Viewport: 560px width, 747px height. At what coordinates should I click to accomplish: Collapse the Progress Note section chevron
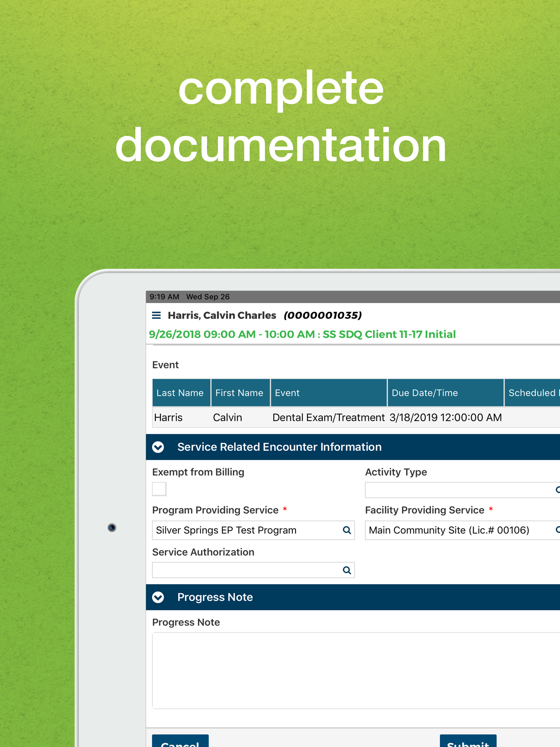click(x=158, y=597)
